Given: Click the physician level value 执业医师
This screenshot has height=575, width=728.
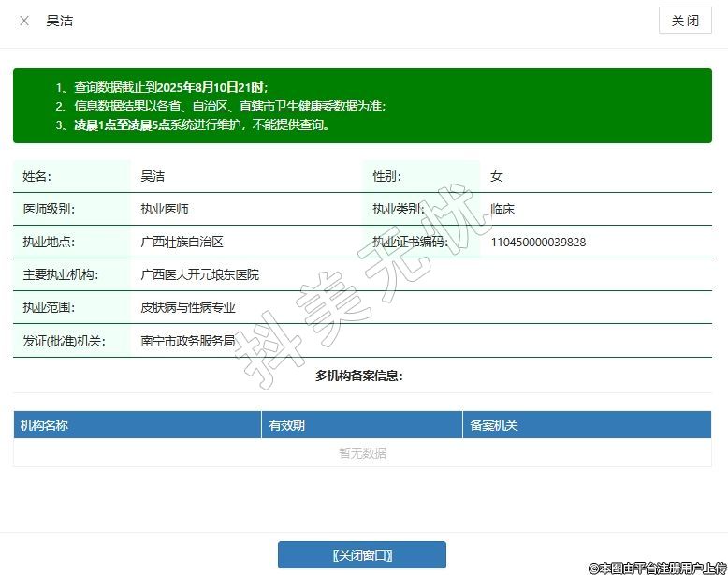Looking at the screenshot, I should click(165, 209).
